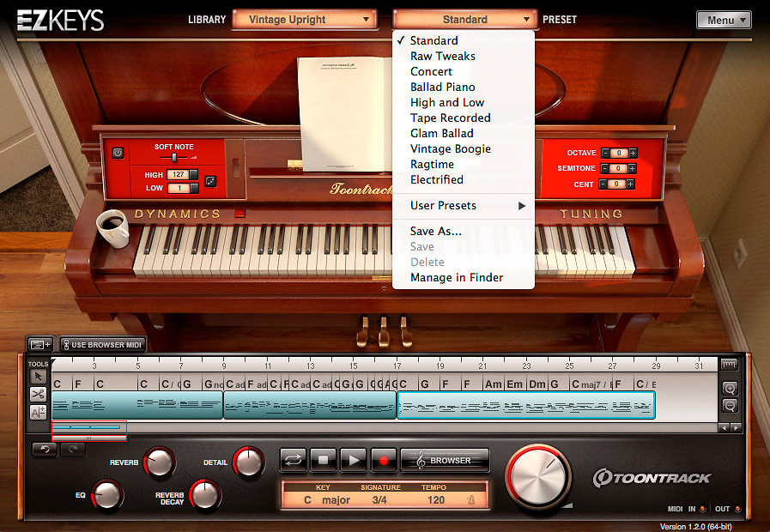The height and width of the screenshot is (532, 770).
Task: Click the tempo value 120
Action: point(435,500)
